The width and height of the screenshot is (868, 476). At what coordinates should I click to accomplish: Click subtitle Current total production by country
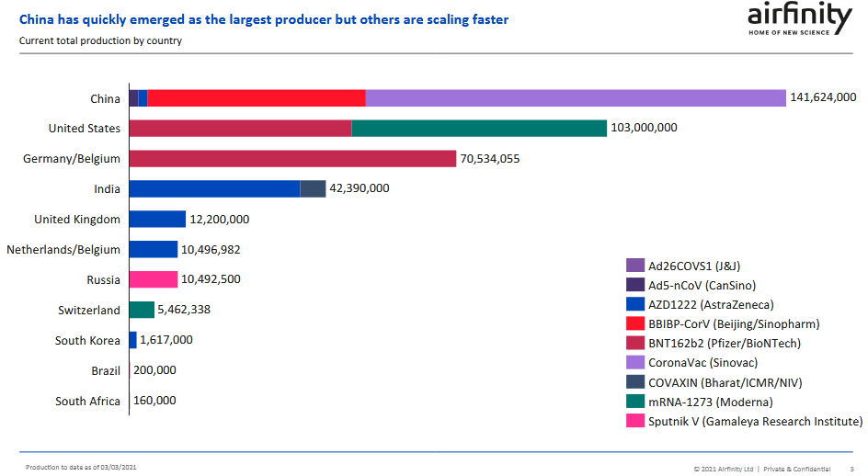point(100,41)
